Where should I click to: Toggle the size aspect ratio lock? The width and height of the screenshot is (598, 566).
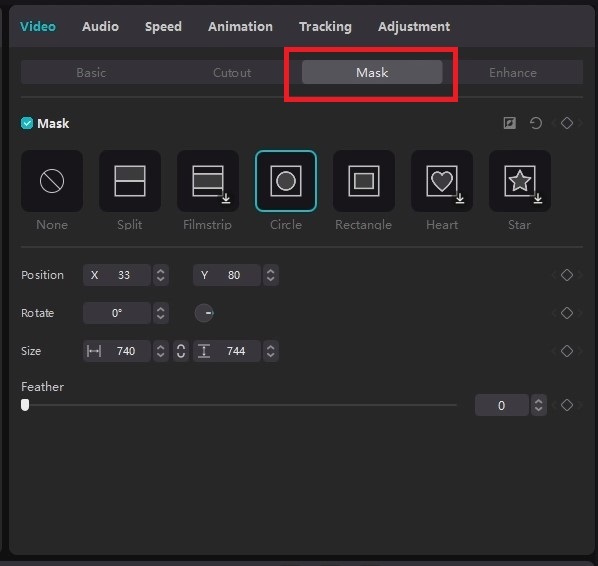(181, 351)
